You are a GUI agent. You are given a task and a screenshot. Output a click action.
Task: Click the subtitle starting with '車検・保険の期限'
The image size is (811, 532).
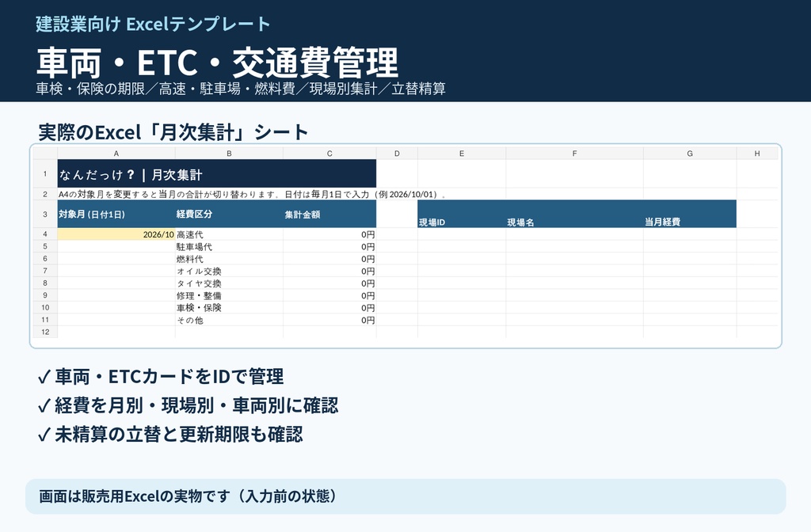pos(241,89)
